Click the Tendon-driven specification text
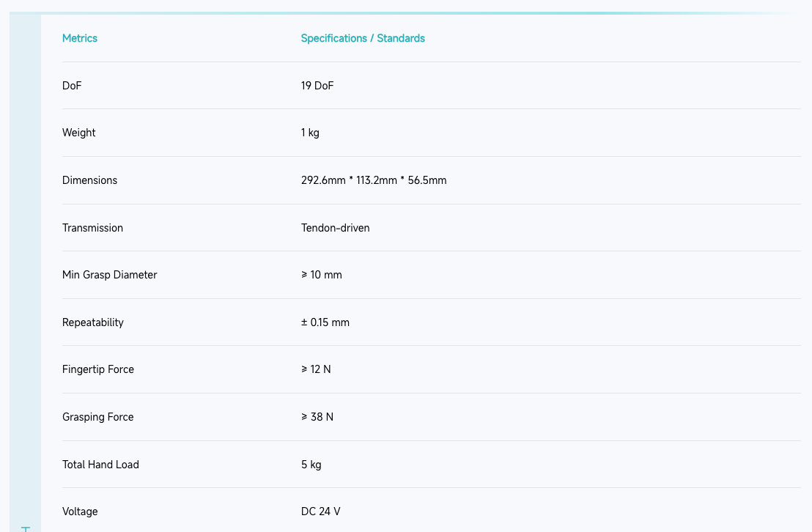This screenshot has width=812, height=532. [335, 228]
